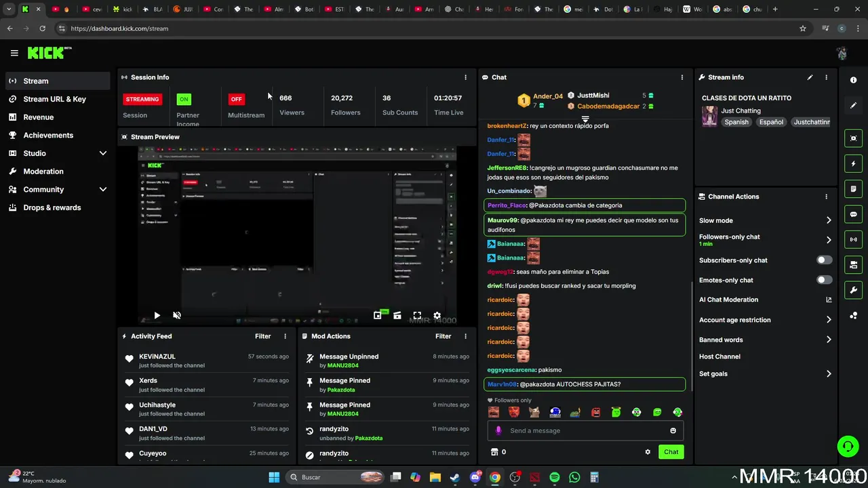Open AI Chat Moderation external link

coord(829,300)
